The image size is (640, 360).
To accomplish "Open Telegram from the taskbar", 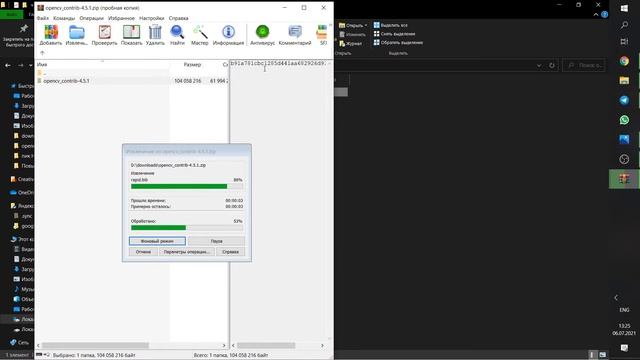I will click(x=624, y=100).
